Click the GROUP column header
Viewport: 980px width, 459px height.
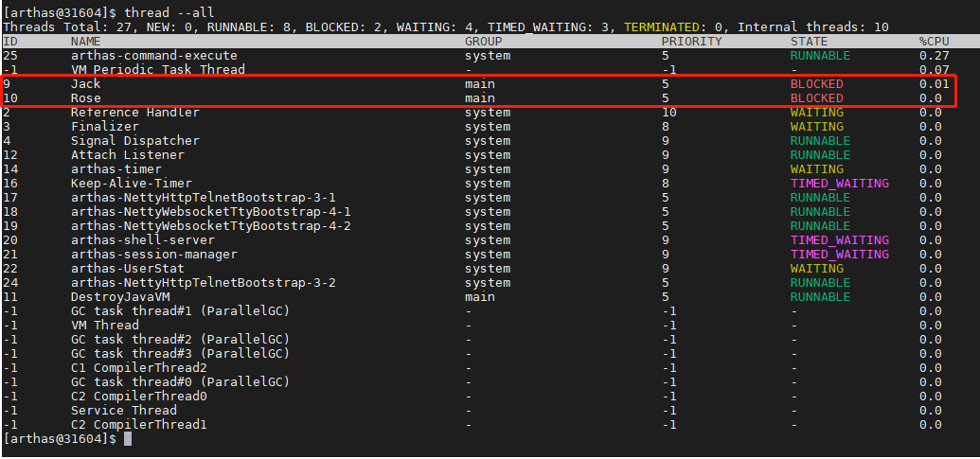484,42
